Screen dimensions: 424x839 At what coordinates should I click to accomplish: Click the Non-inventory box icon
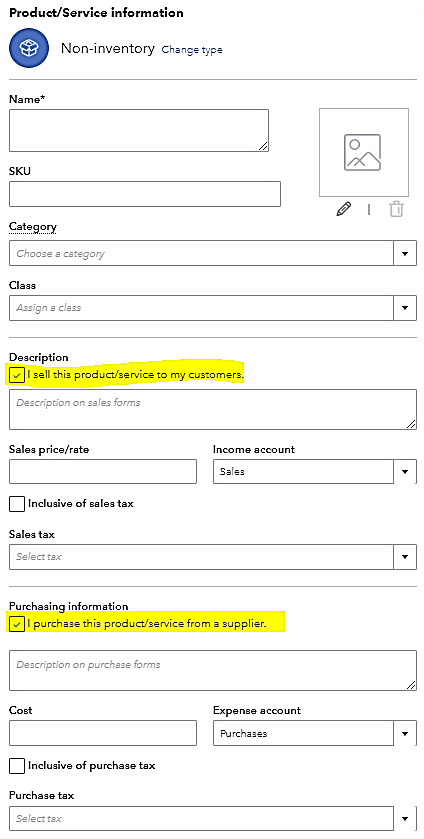28,48
